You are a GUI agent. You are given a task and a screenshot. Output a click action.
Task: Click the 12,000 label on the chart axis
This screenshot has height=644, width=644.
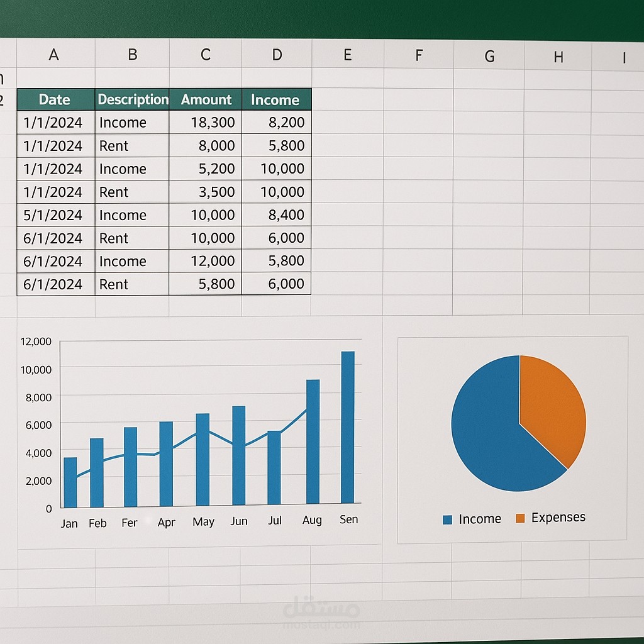point(36,341)
